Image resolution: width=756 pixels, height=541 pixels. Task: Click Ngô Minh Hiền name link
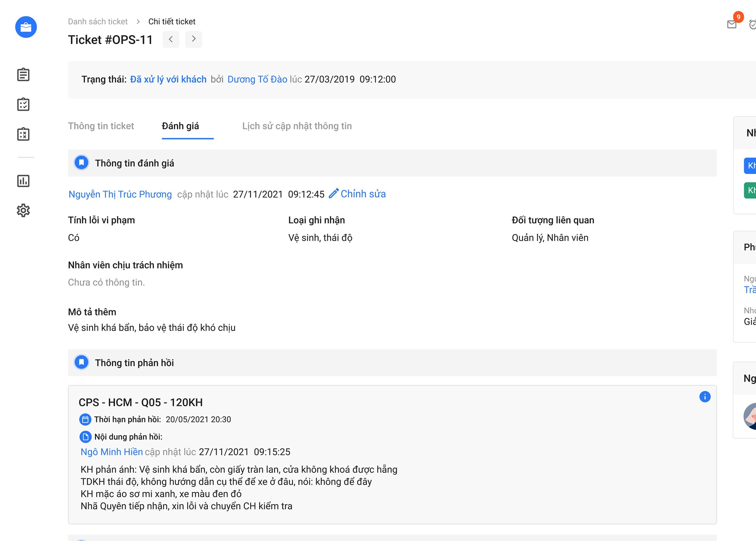point(111,452)
